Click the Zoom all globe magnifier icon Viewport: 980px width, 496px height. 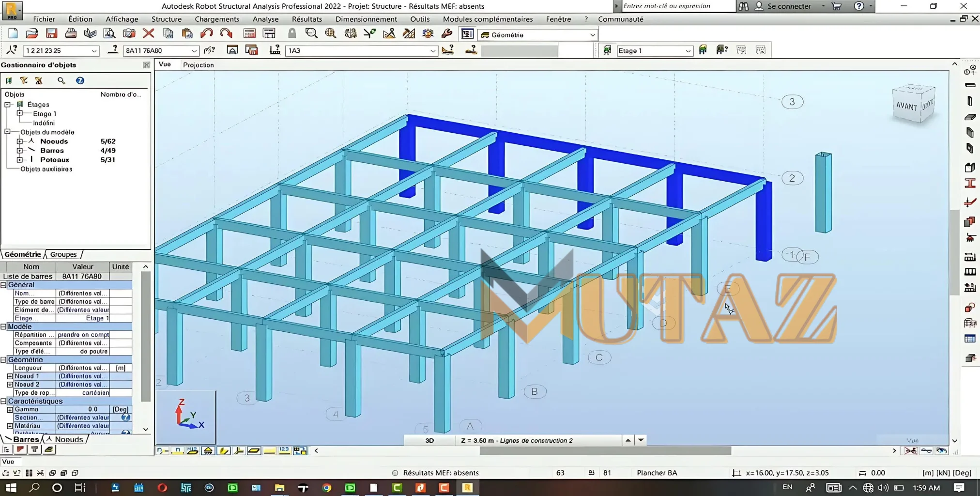(x=331, y=33)
